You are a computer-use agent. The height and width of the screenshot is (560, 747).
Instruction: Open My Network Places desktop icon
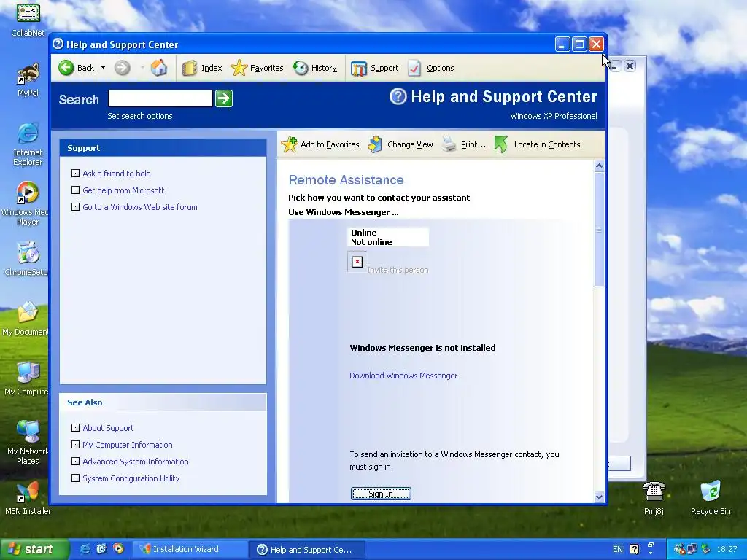click(28, 443)
